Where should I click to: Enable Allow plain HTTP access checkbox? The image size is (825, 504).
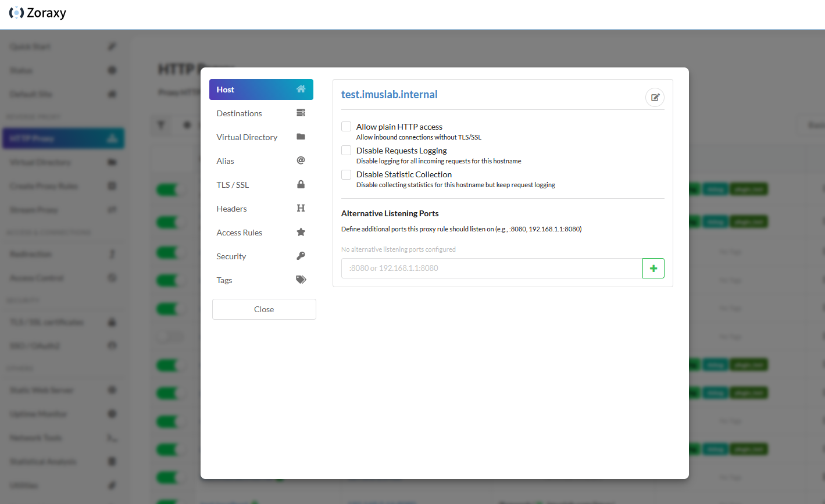(x=346, y=127)
